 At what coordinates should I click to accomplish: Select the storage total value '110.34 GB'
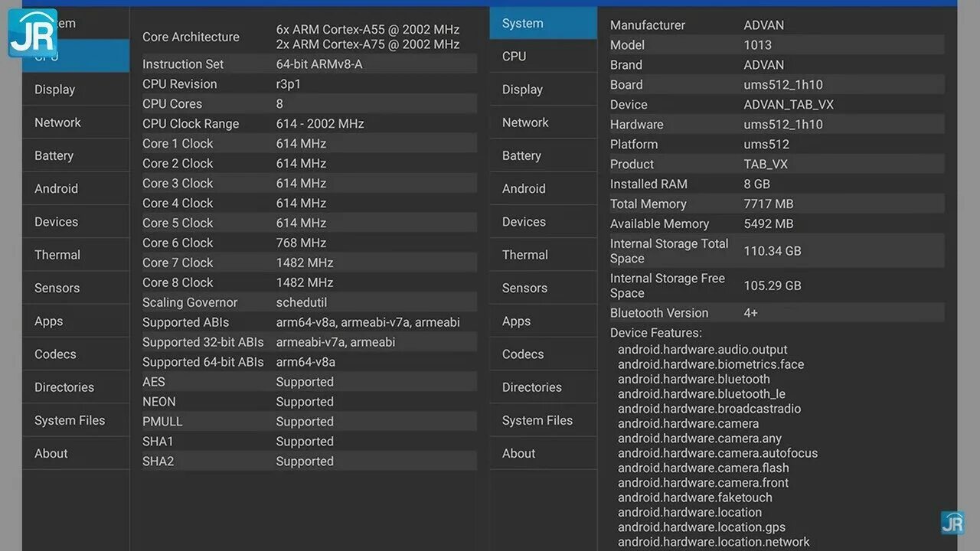[773, 251]
